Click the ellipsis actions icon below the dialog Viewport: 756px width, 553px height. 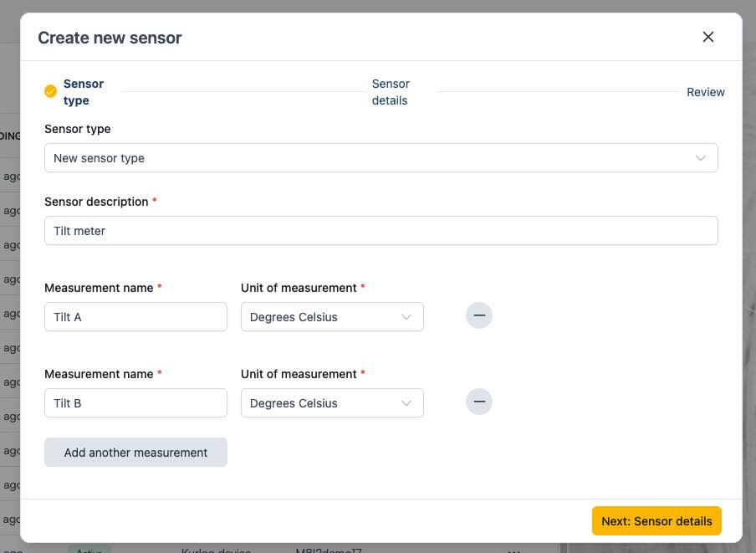(x=512, y=550)
